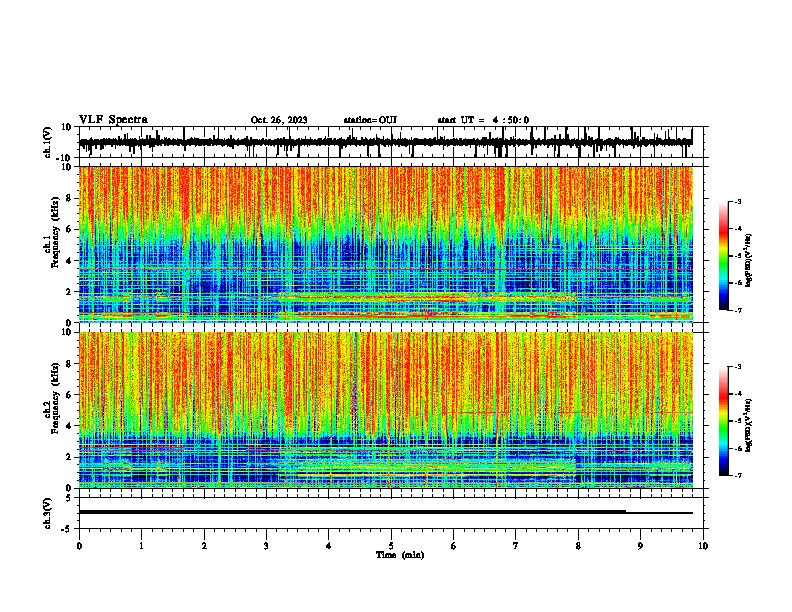Click the "VLF Spectra" plot title
Viewport: 792px width, 612px height.
113,120
